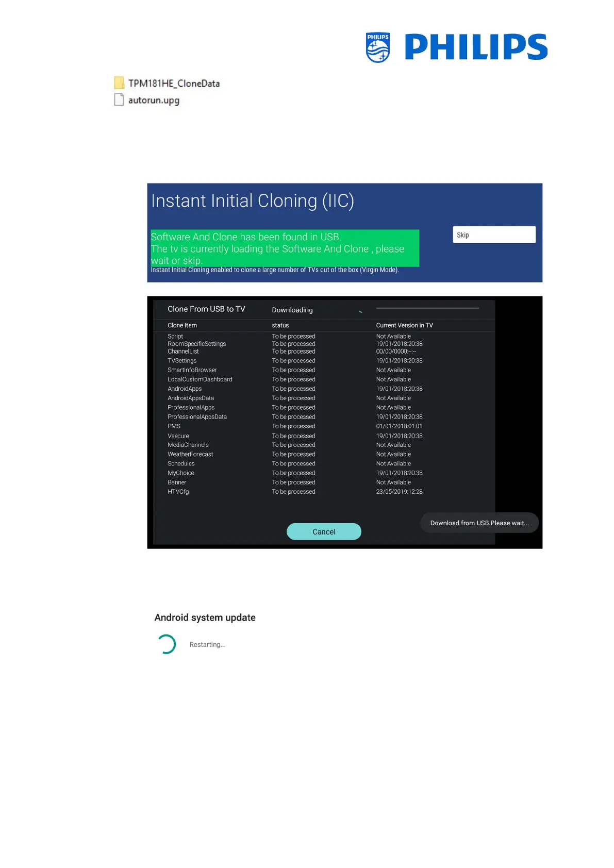The height and width of the screenshot is (868, 614).
Task: Select the RoomSpecificSettings clone item
Action: click(196, 344)
